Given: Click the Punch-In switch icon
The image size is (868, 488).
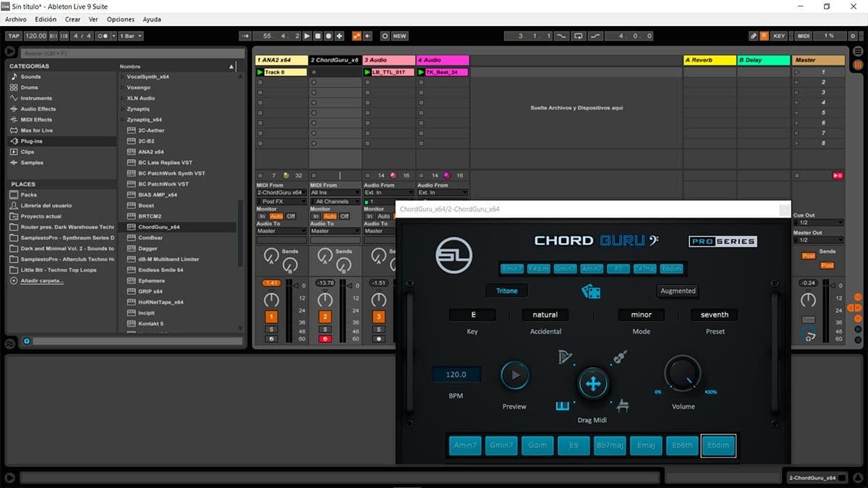Looking at the screenshot, I should 561,35.
